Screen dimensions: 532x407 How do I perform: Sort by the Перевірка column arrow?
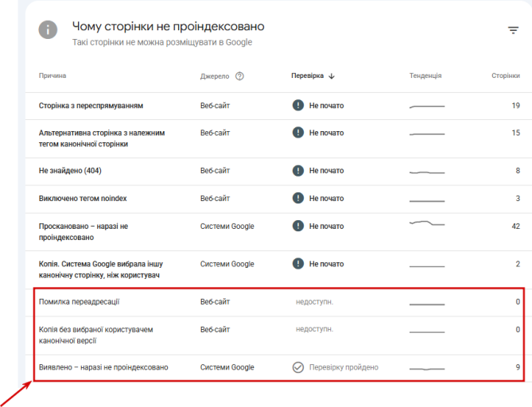pyautogui.click(x=332, y=76)
